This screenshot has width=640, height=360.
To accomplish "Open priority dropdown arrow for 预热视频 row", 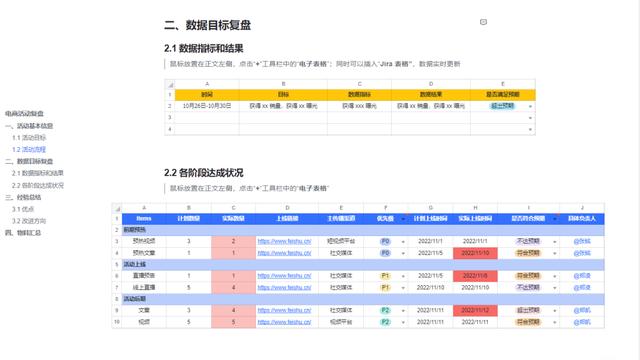I will point(403,242).
